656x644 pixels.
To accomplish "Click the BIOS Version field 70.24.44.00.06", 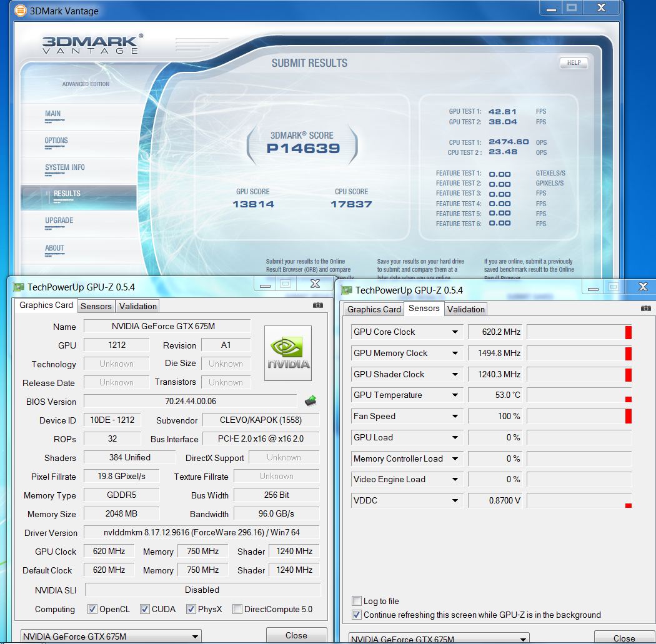I will pos(191,402).
